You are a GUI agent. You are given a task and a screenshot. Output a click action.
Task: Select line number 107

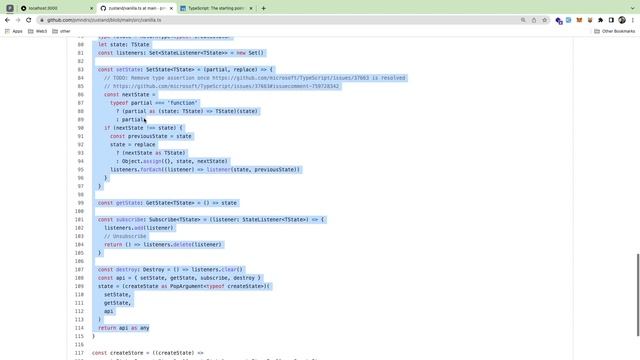80,269
